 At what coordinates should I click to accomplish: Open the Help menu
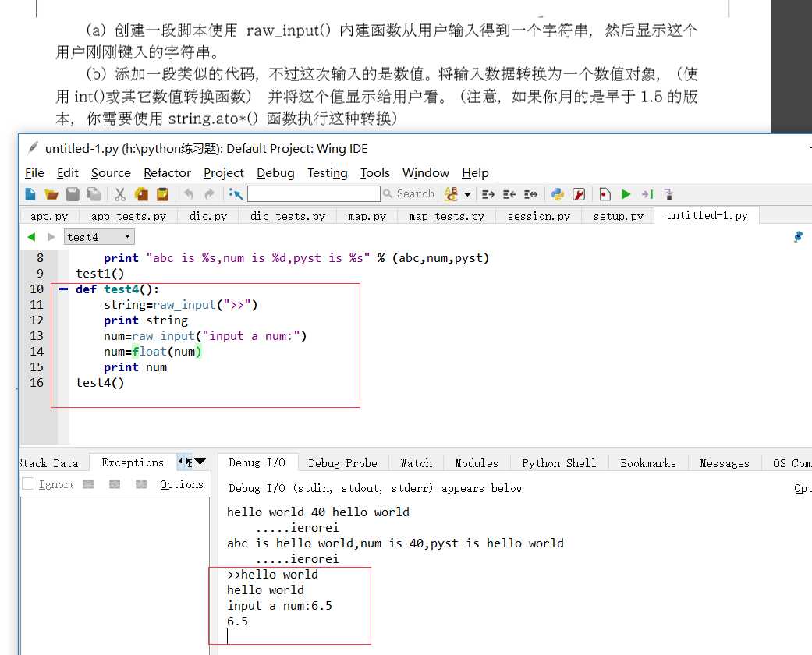point(475,173)
